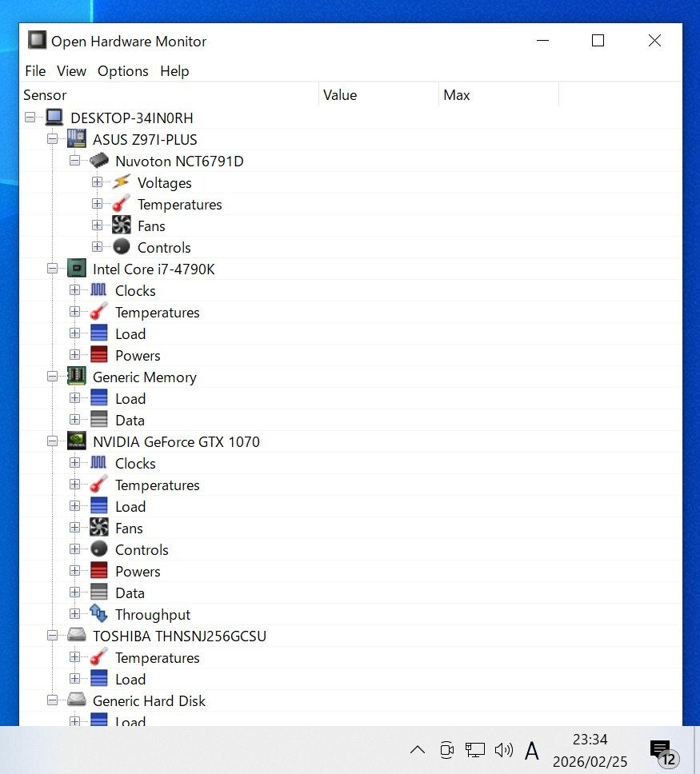This screenshot has width=700, height=774.
Task: Open the Help menu
Action: pos(174,71)
